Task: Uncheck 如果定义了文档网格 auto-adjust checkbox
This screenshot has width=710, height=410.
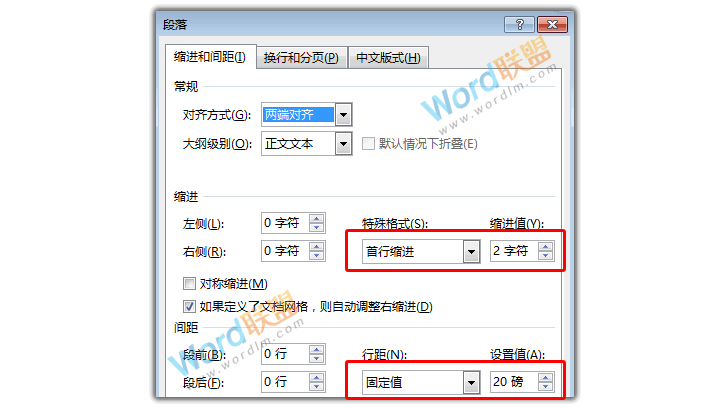Action: pos(189,307)
